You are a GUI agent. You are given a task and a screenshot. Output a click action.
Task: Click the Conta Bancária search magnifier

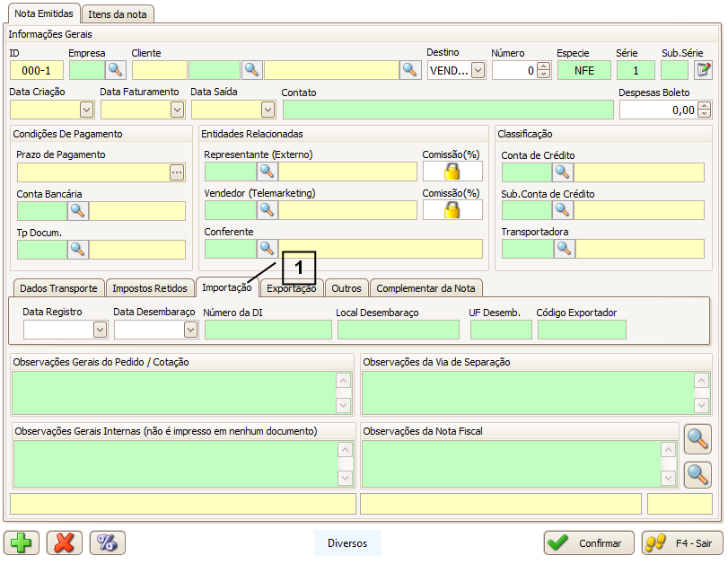pos(78,211)
